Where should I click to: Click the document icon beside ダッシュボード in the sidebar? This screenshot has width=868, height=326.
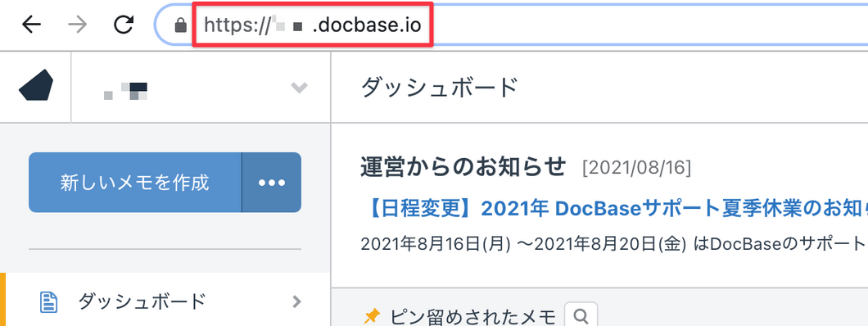pos(48,302)
